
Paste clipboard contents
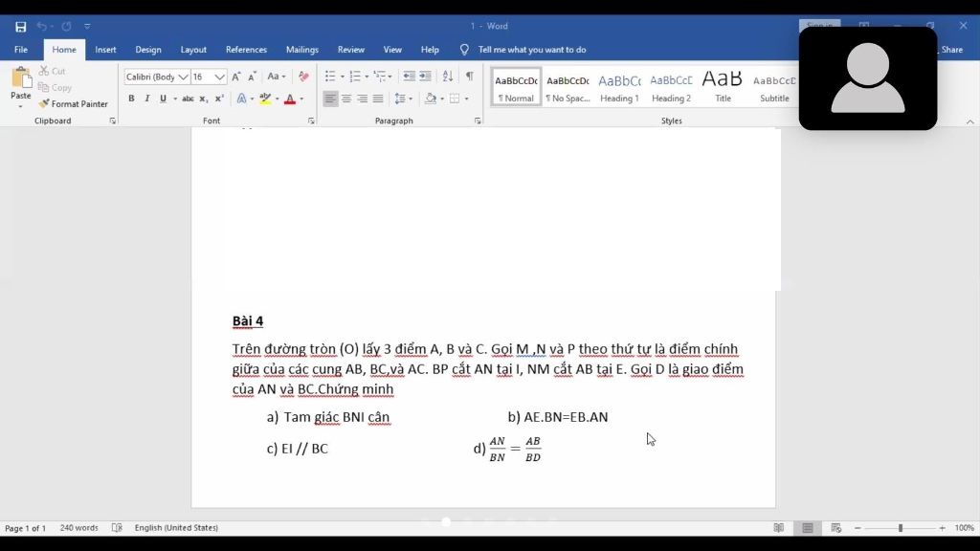(x=21, y=84)
